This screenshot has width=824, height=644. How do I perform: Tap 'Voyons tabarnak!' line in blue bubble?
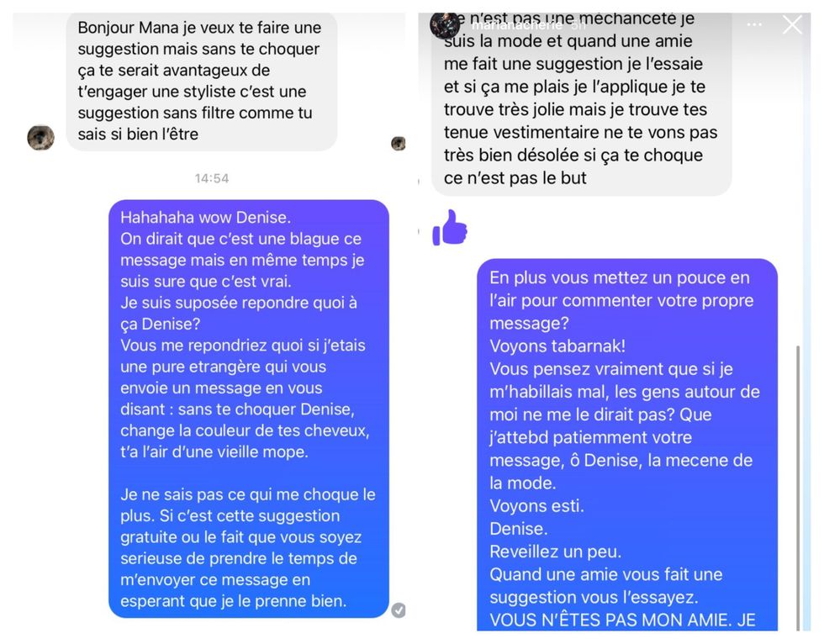557,346
